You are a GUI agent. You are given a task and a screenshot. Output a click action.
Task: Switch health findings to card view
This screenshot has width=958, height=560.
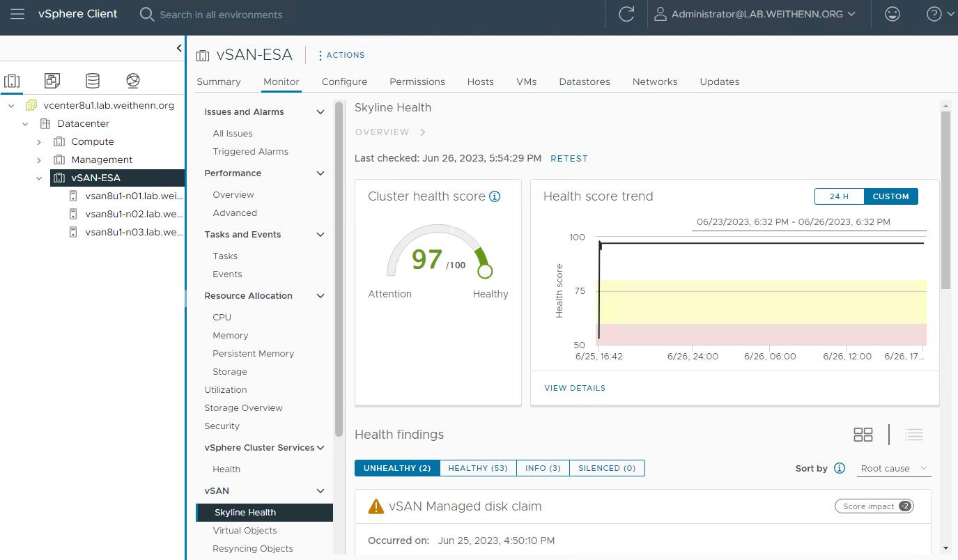pos(863,435)
